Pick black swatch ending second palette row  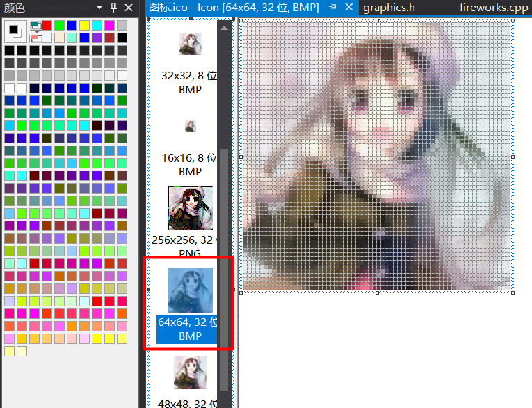[x=122, y=38]
